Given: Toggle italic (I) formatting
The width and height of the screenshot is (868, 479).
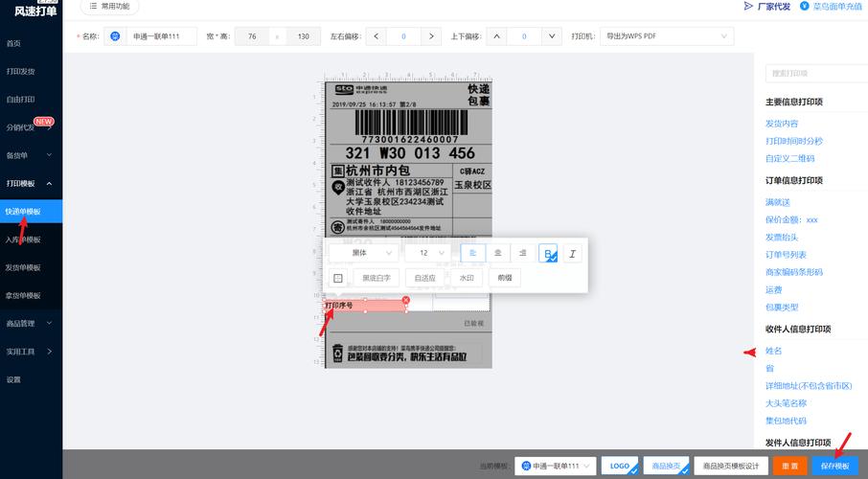Looking at the screenshot, I should 572,254.
